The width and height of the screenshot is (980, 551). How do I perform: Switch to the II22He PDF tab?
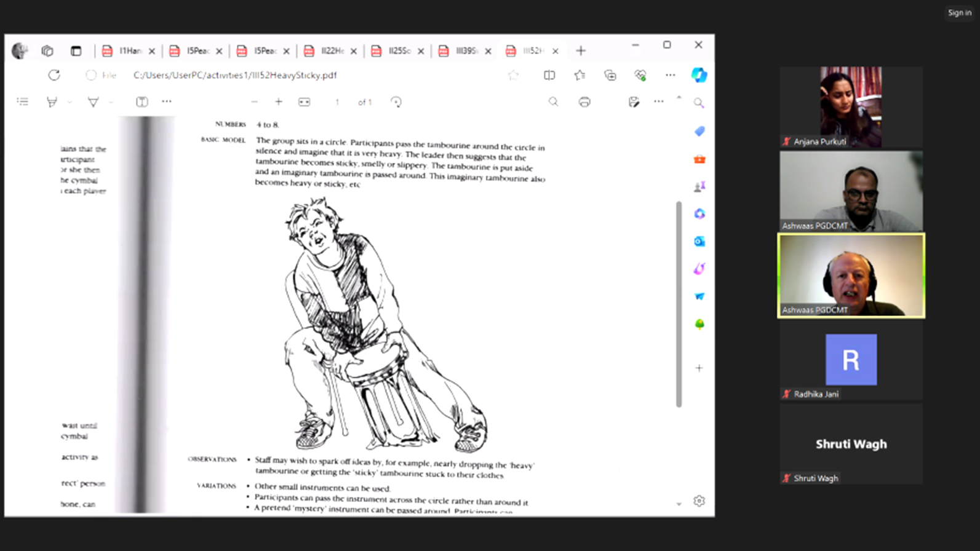tap(332, 51)
